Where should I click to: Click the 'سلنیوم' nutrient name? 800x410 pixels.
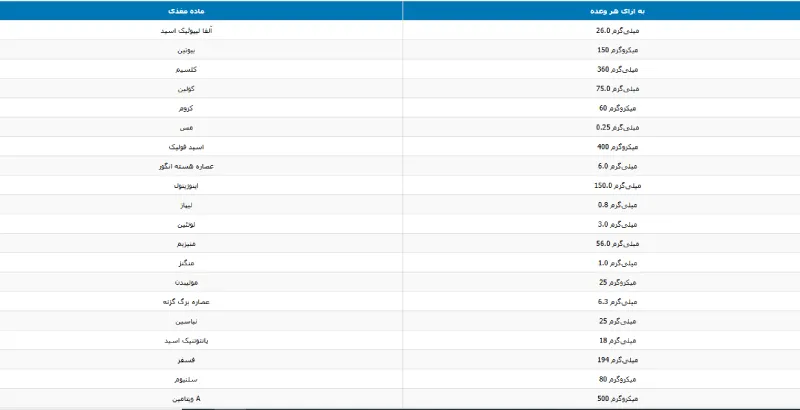(186, 379)
